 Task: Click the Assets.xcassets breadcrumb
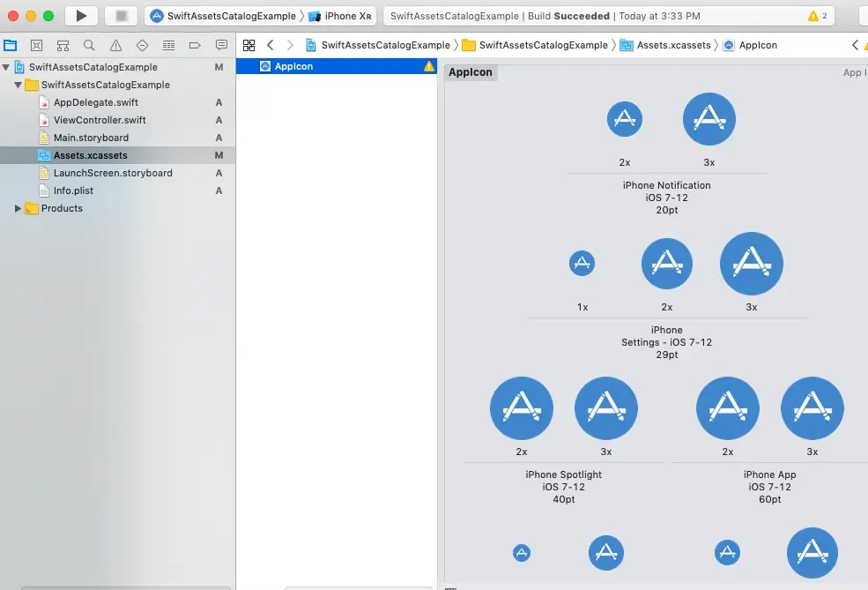click(x=665, y=45)
